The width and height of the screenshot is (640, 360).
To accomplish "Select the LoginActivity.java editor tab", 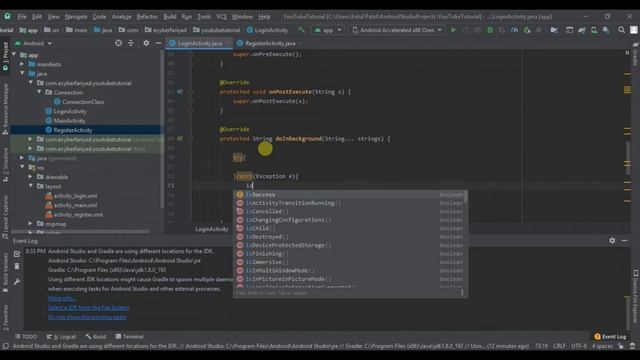I will 199,43.
